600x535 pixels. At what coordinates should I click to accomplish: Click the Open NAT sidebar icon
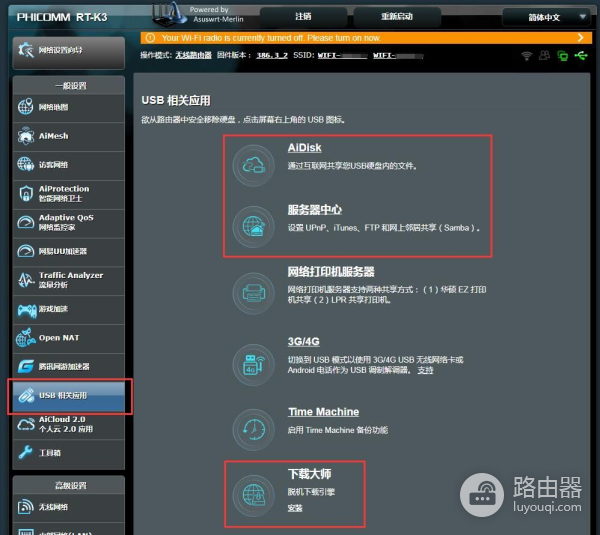point(26,338)
